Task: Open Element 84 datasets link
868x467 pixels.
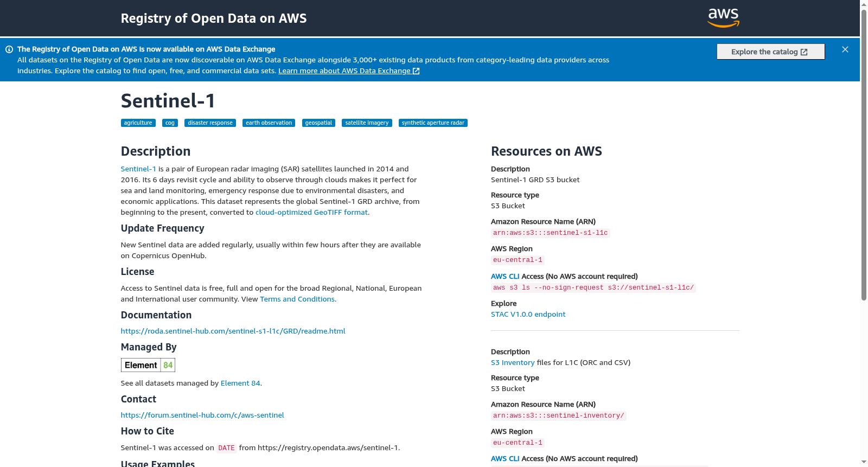Action: coord(240,383)
